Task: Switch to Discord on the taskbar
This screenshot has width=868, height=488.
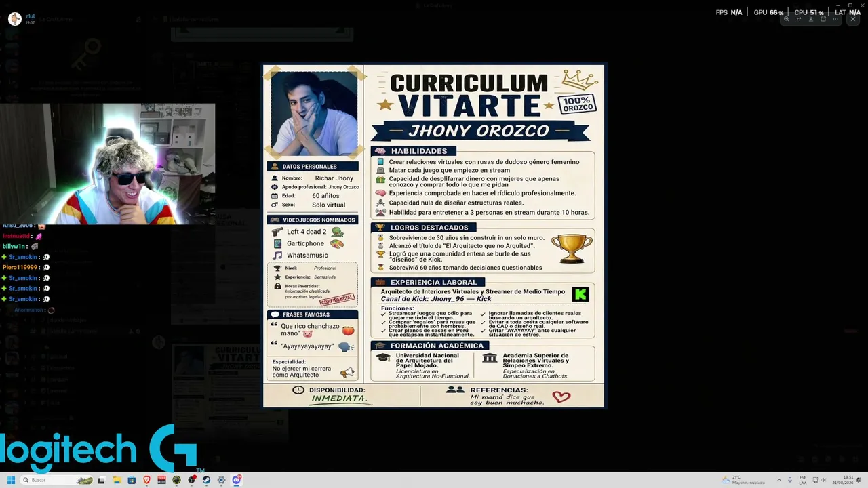Action: pyautogui.click(x=237, y=480)
